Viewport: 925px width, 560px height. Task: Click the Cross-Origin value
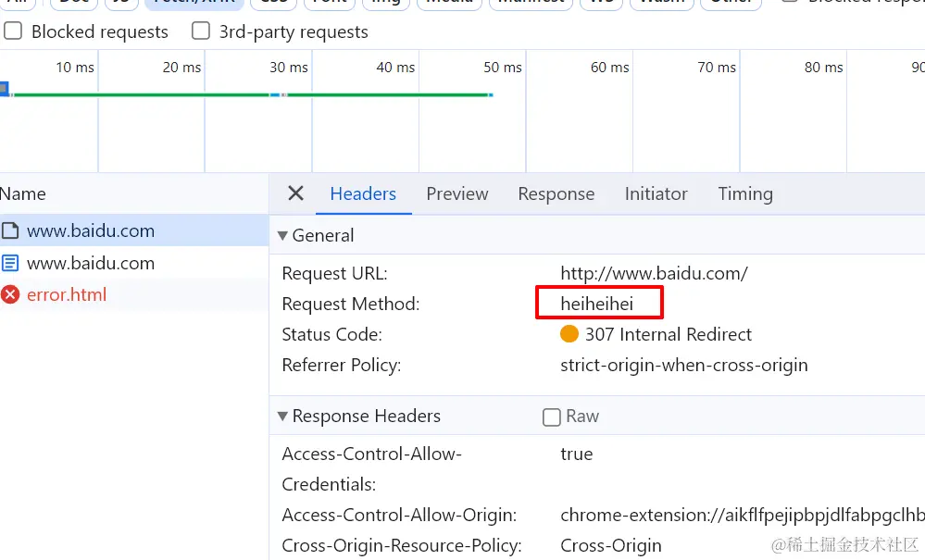(610, 545)
